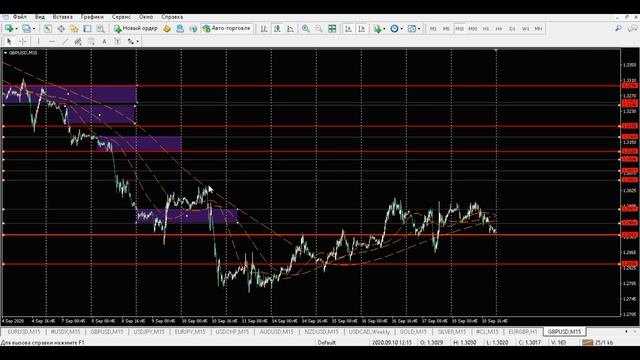Click the Новый ордер button
Viewport: 640px width, 360px height.
136,29
